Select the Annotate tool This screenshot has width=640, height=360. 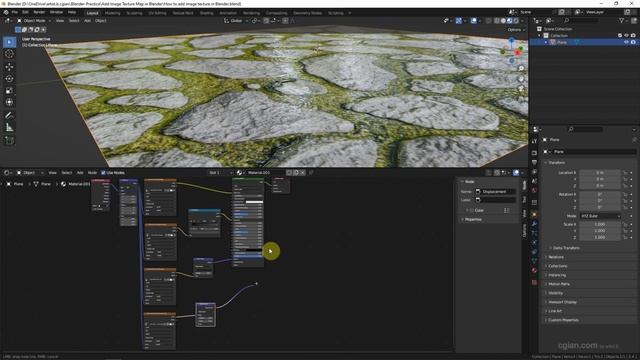coord(9,116)
